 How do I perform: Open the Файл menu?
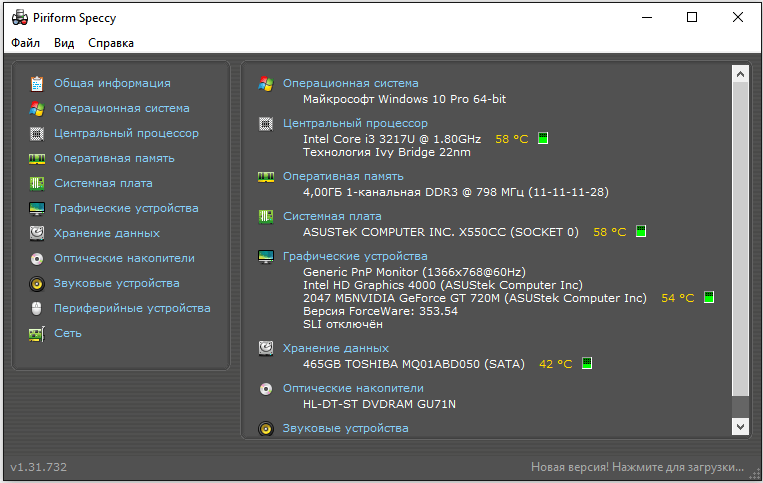(x=25, y=43)
